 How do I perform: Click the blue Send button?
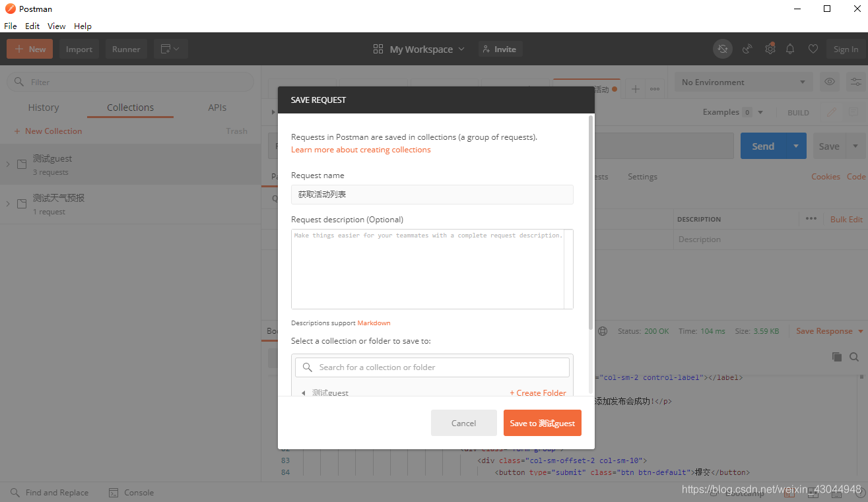763,146
